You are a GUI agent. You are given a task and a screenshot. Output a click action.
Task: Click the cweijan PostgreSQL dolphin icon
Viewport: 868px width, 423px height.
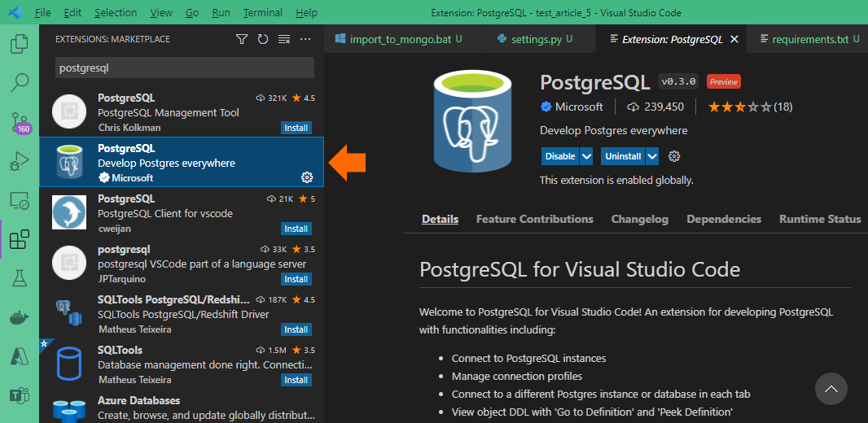click(x=69, y=212)
